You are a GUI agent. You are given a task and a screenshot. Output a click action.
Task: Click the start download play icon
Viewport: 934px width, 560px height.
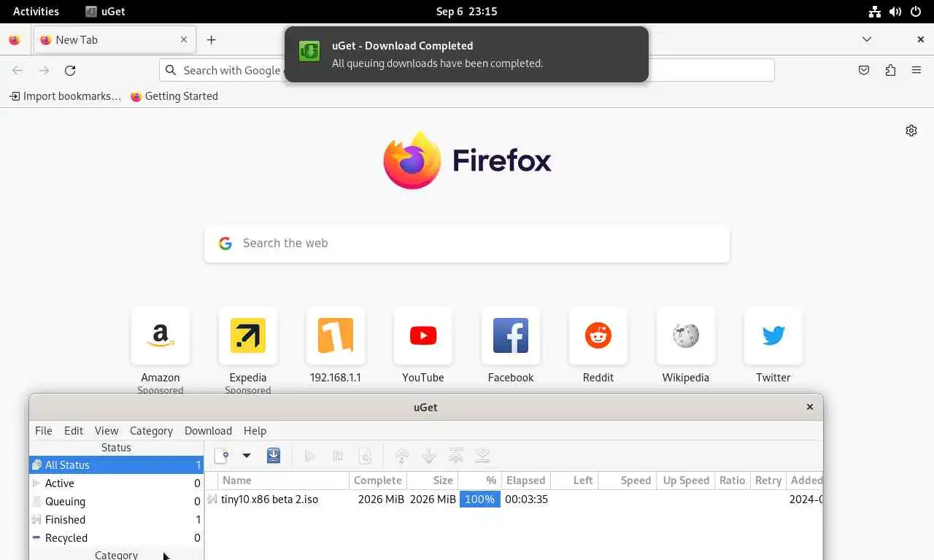click(310, 456)
